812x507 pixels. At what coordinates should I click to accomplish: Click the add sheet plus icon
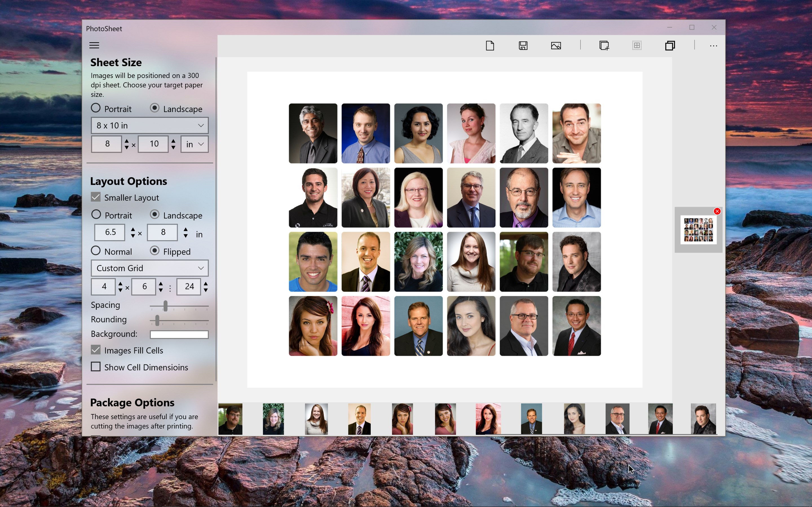click(604, 46)
